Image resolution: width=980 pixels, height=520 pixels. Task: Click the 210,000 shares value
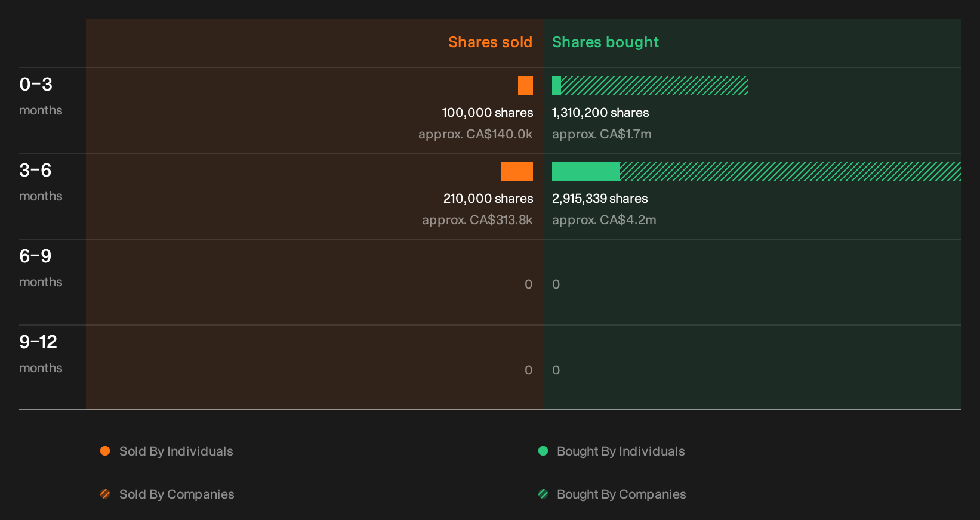[x=488, y=199]
